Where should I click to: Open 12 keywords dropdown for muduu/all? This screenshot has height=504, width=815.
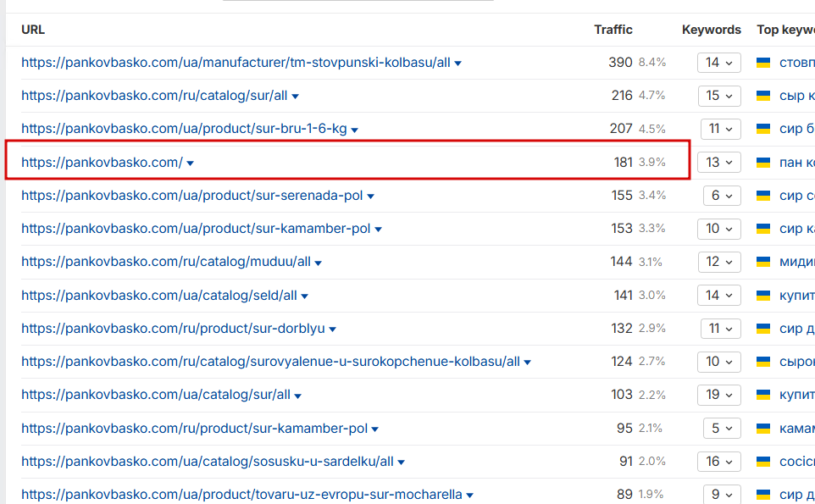[719, 262]
